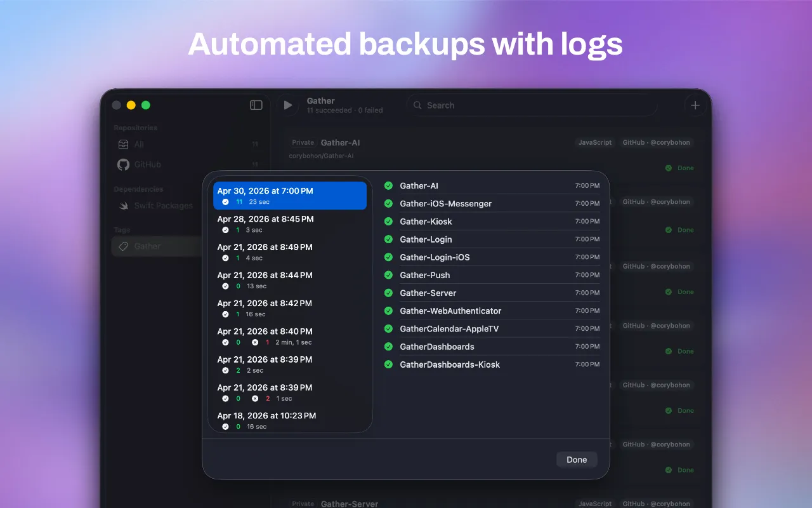Click the Gather-WebAuthenticator log name
This screenshot has height=508, width=812.
pos(450,311)
